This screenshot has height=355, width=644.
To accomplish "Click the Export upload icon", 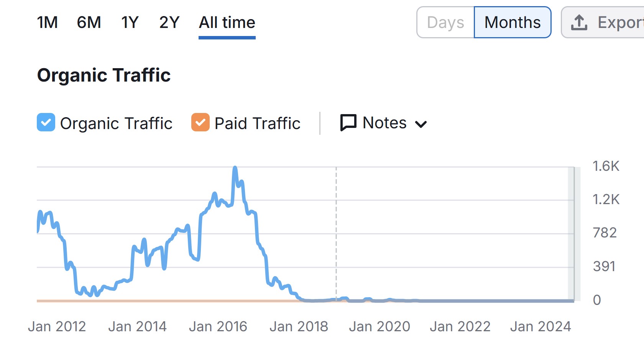I will [x=579, y=23].
